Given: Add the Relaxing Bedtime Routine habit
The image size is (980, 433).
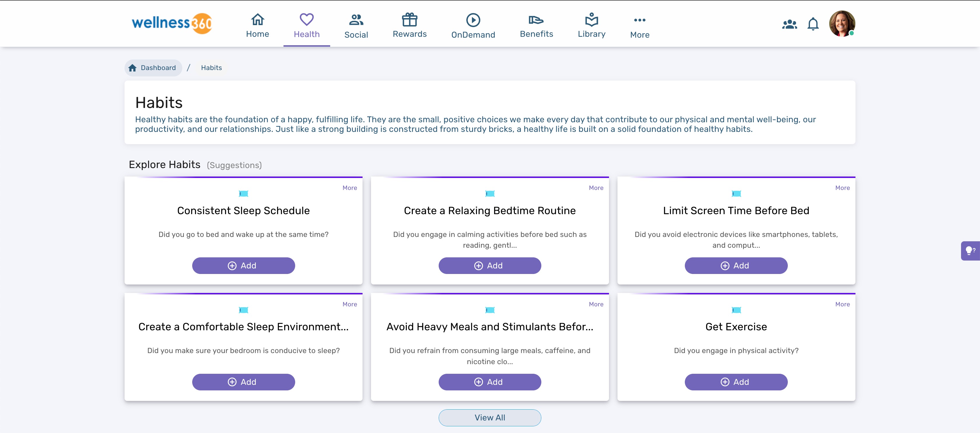Looking at the screenshot, I should [x=490, y=266].
